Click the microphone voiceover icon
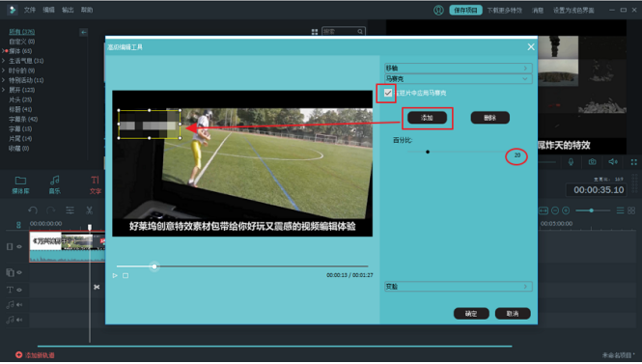 [x=571, y=162]
